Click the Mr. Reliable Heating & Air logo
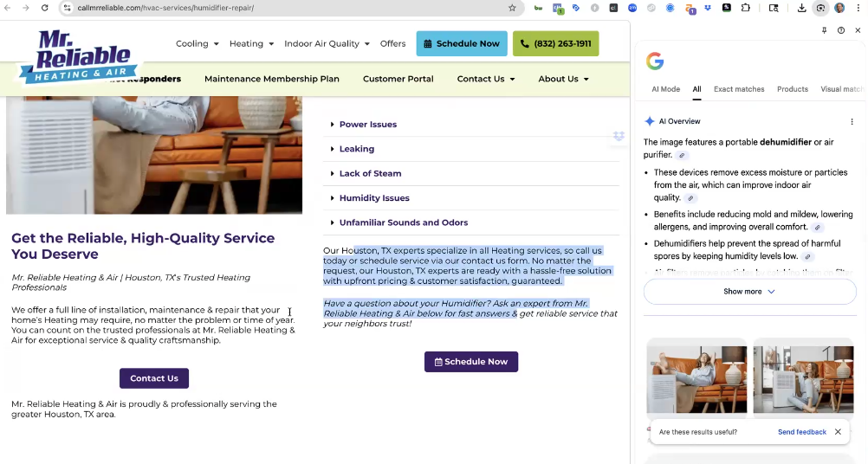The image size is (868, 464). click(x=80, y=58)
